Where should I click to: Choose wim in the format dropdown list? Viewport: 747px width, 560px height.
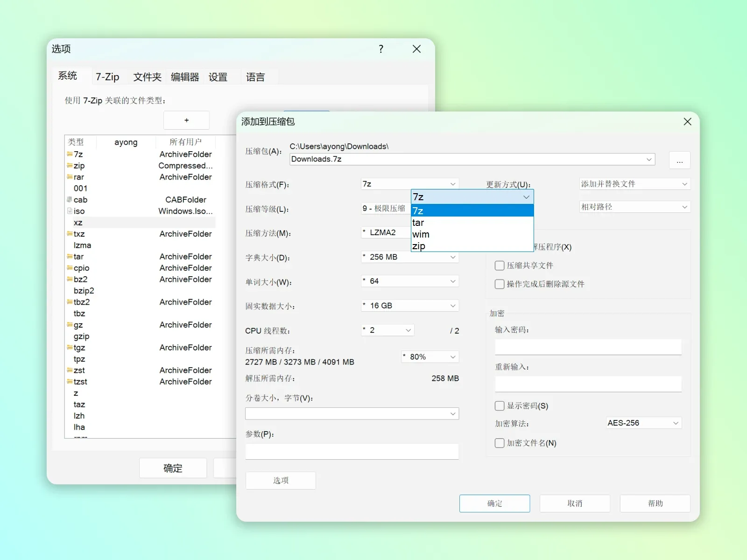click(x=472, y=234)
